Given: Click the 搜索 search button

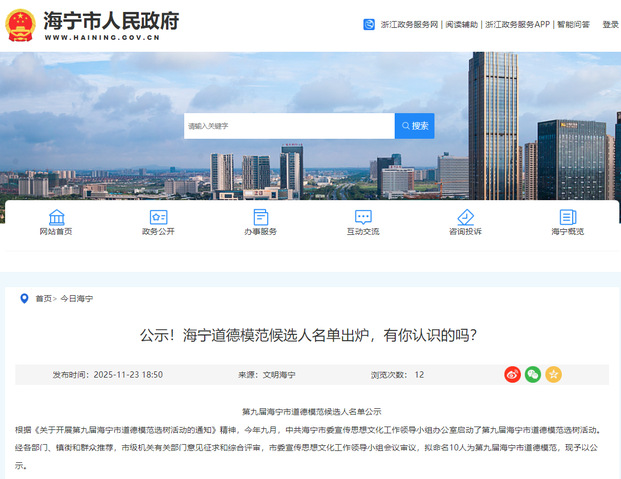Looking at the screenshot, I should click(414, 126).
